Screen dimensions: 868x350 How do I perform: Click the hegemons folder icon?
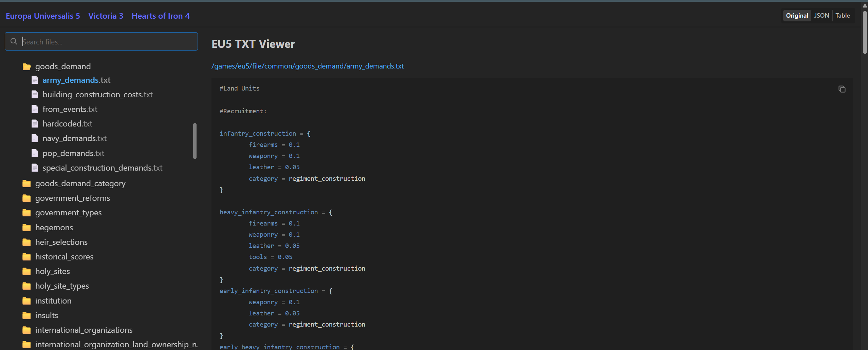tap(26, 228)
